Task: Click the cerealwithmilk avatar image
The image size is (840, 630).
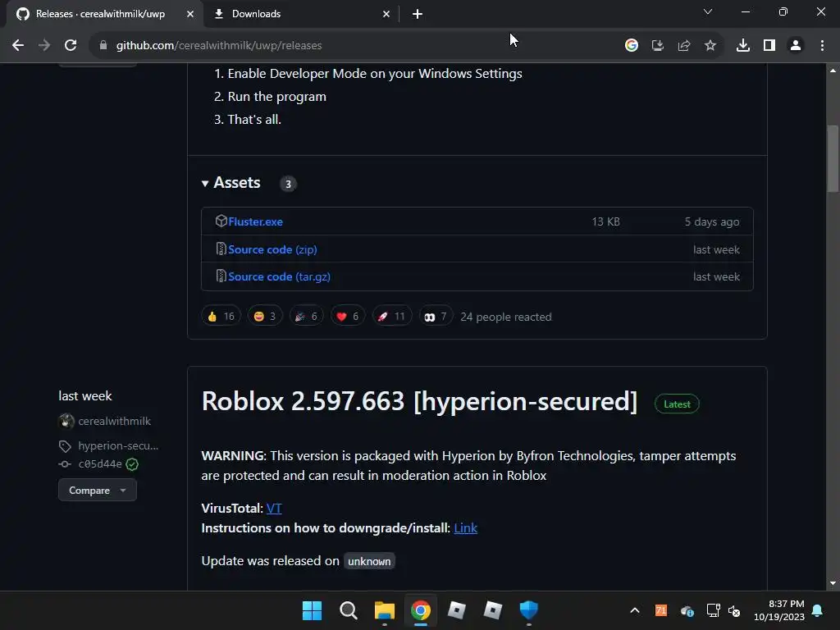Action: 66,422
